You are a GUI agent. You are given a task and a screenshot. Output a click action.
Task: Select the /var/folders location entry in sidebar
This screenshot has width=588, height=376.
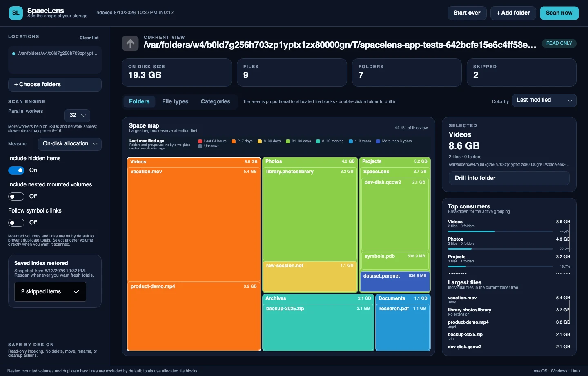pyautogui.click(x=55, y=54)
